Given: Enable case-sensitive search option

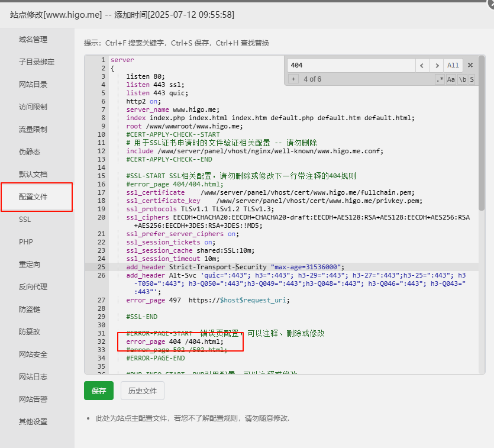Looking at the screenshot, I should click(451, 79).
